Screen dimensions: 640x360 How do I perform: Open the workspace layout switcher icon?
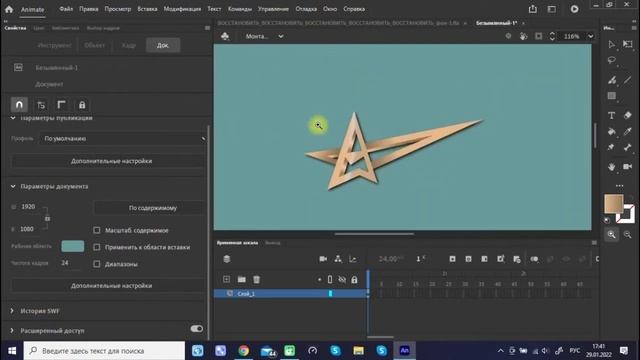click(x=551, y=9)
